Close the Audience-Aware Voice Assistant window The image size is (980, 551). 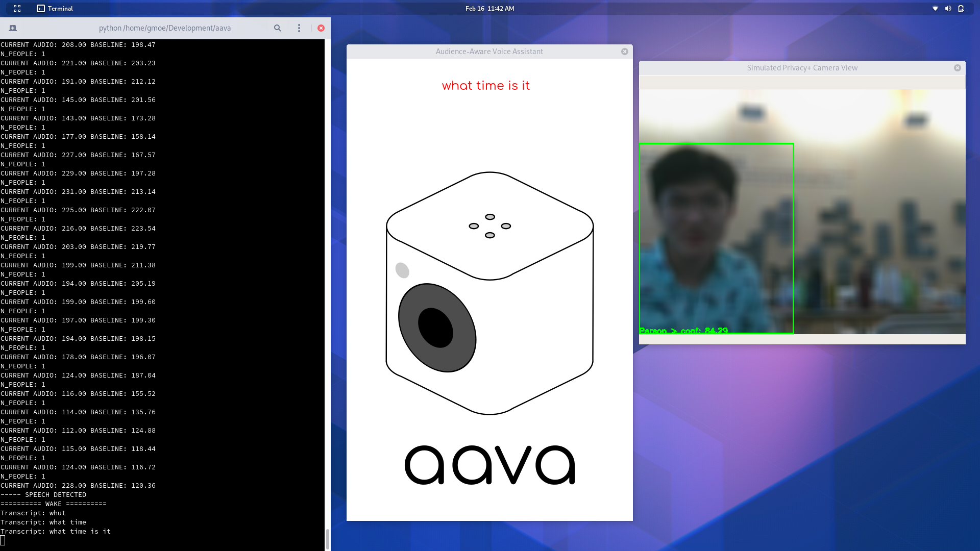(x=624, y=52)
